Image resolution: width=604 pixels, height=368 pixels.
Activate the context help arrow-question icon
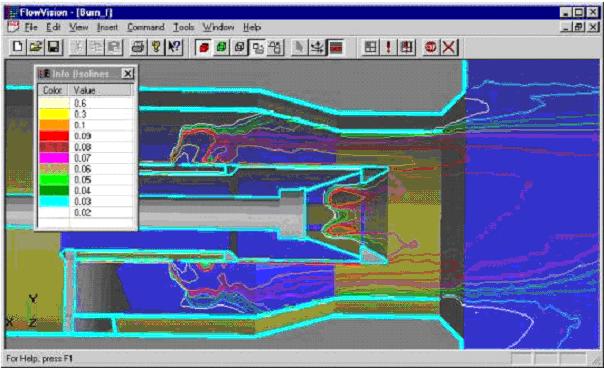coord(174,47)
